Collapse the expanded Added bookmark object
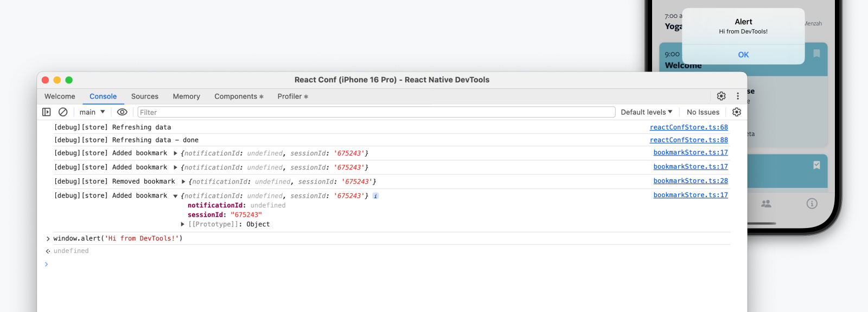The height and width of the screenshot is (312, 868). point(175,196)
